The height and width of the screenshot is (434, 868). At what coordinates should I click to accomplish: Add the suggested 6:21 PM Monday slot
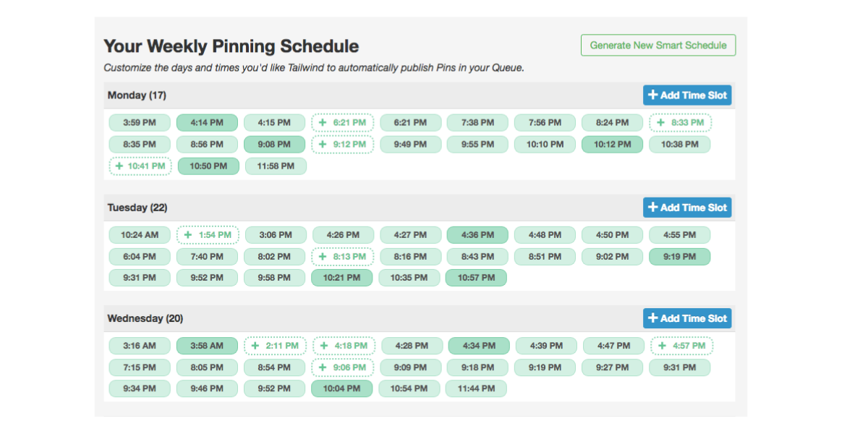343,123
